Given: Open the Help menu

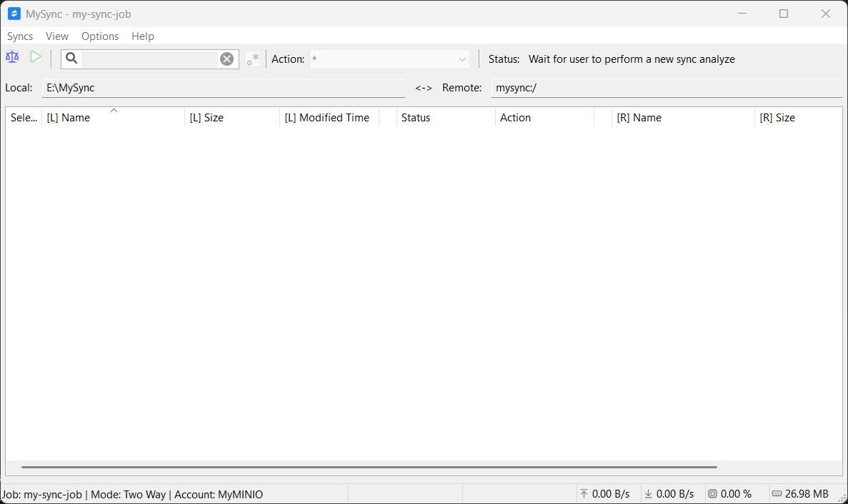Looking at the screenshot, I should 143,36.
